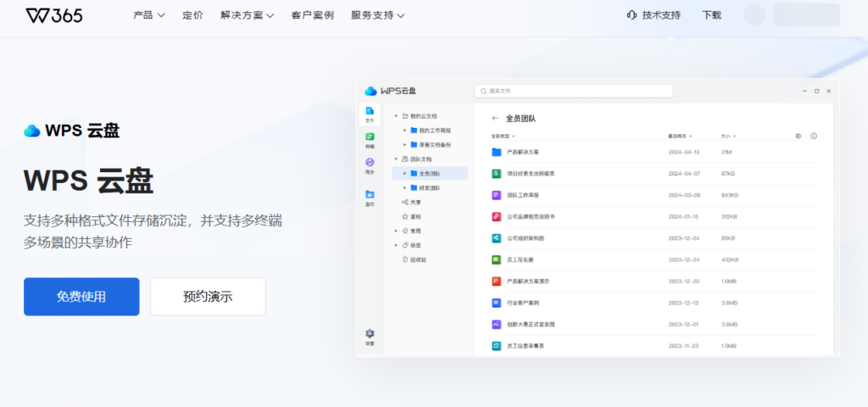Click the trash icon of 回收站 item
868x407 pixels.
pyautogui.click(x=404, y=259)
